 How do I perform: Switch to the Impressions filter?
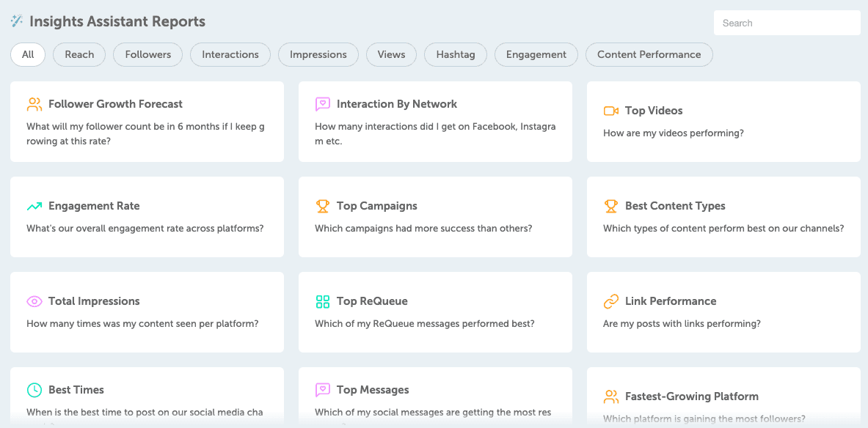318,54
